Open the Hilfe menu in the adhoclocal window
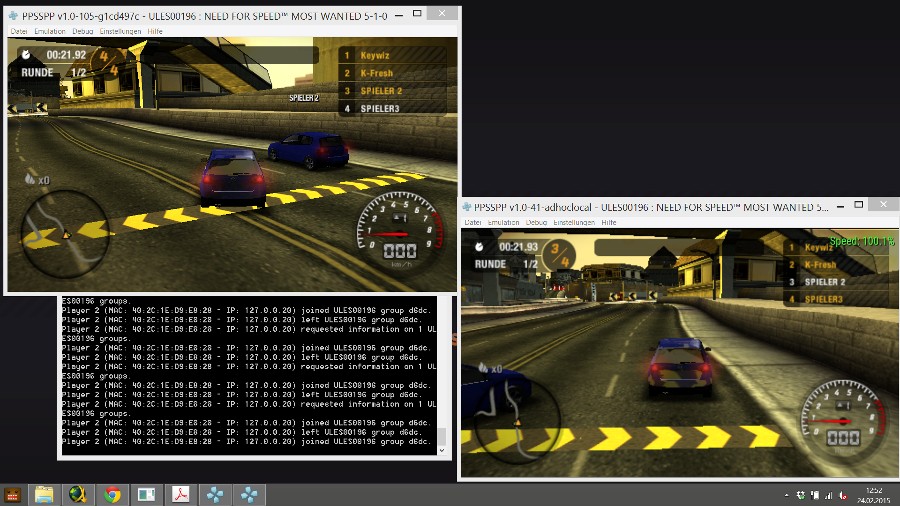 [x=610, y=222]
